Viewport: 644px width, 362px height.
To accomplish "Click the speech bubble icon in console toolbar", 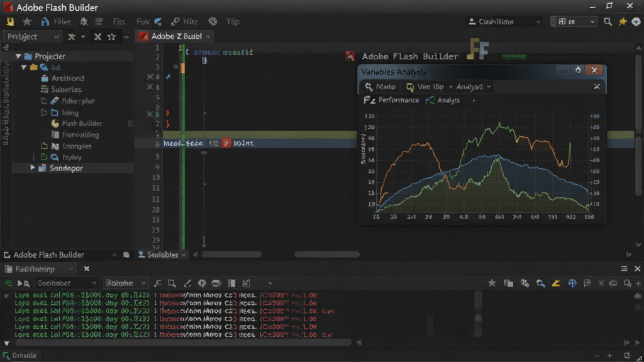I will coord(202,283).
